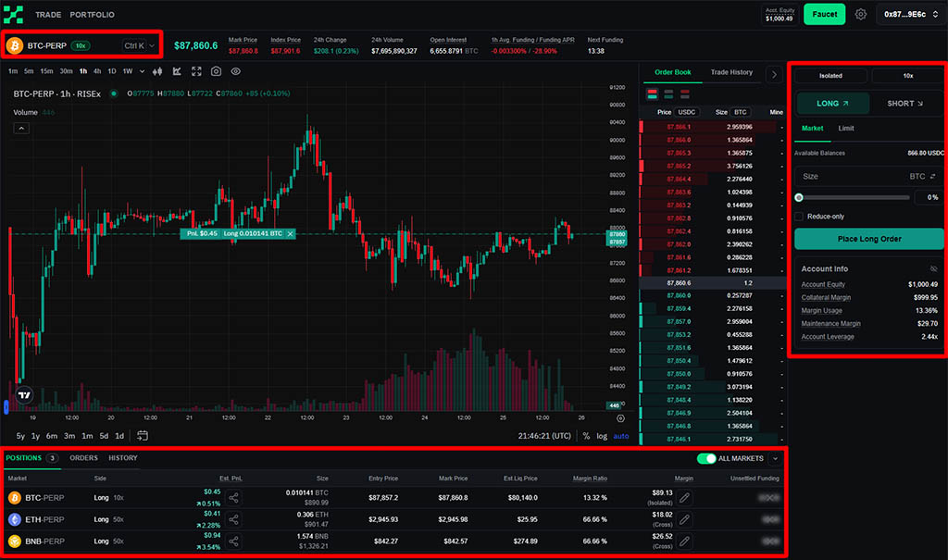948x560 pixels.
Task: Take a chart snapshot with camera icon
Action: click(x=216, y=71)
